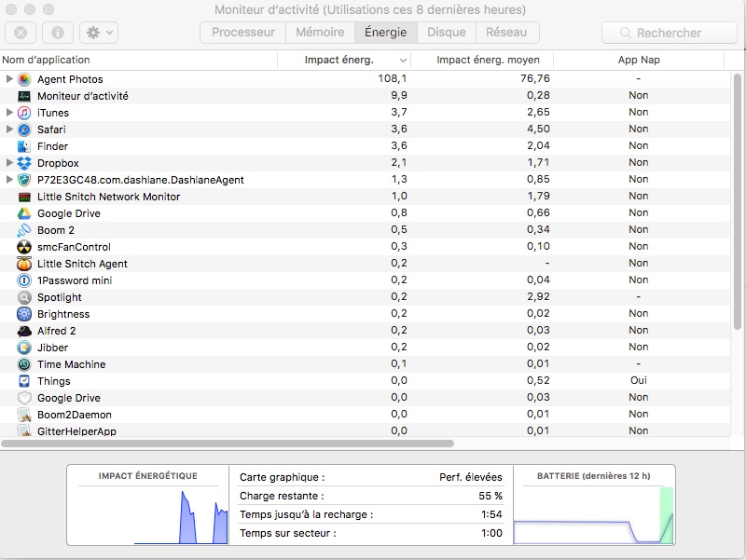Click the Moniteur d'activité app icon
The width and height of the screenshot is (746, 560).
coord(24,96)
